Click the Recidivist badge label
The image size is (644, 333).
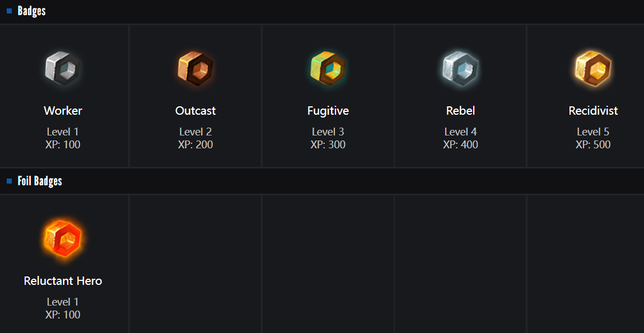(593, 111)
